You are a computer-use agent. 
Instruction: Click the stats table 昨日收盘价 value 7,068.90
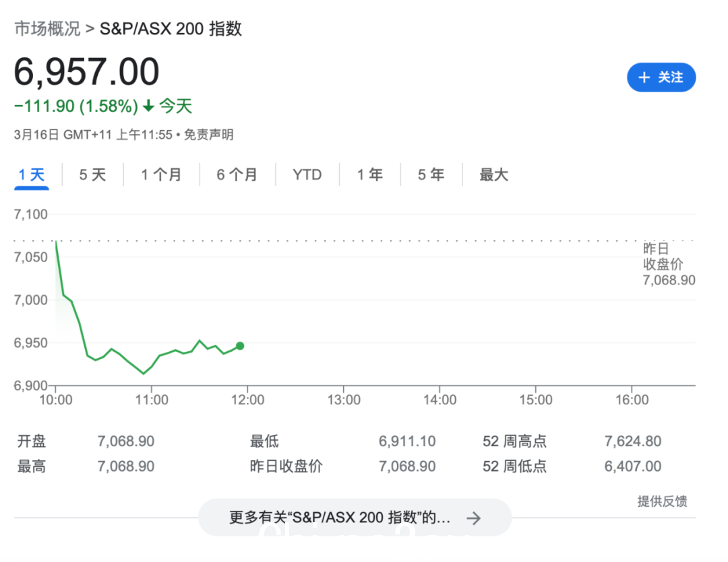coord(407,466)
